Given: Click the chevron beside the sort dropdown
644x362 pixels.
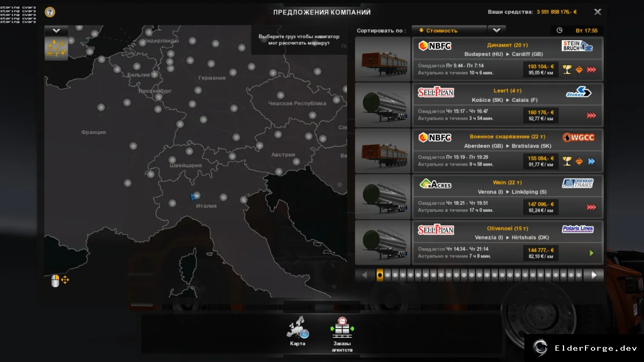Looking at the screenshot, I should [496, 31].
